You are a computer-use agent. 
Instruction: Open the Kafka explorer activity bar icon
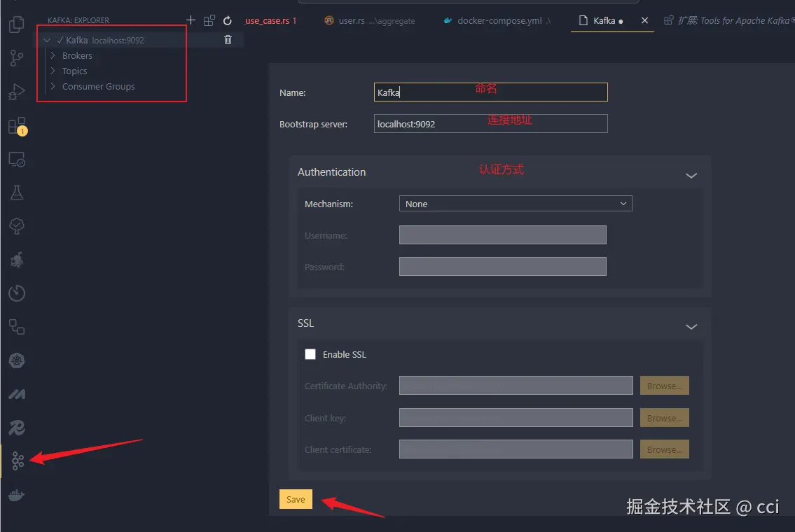coord(18,461)
